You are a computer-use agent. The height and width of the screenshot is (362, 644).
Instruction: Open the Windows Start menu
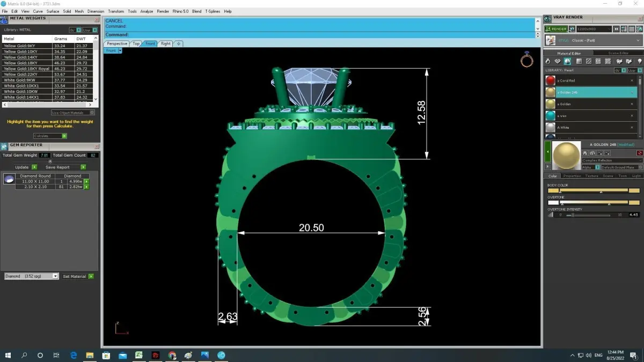tap(8, 355)
